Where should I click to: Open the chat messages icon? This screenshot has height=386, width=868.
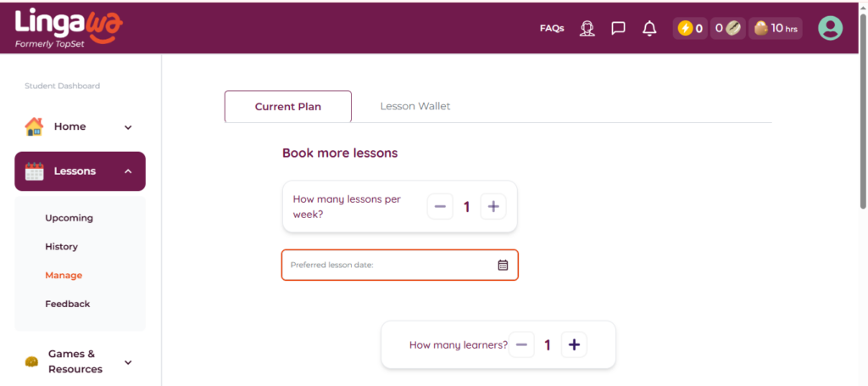(x=619, y=29)
